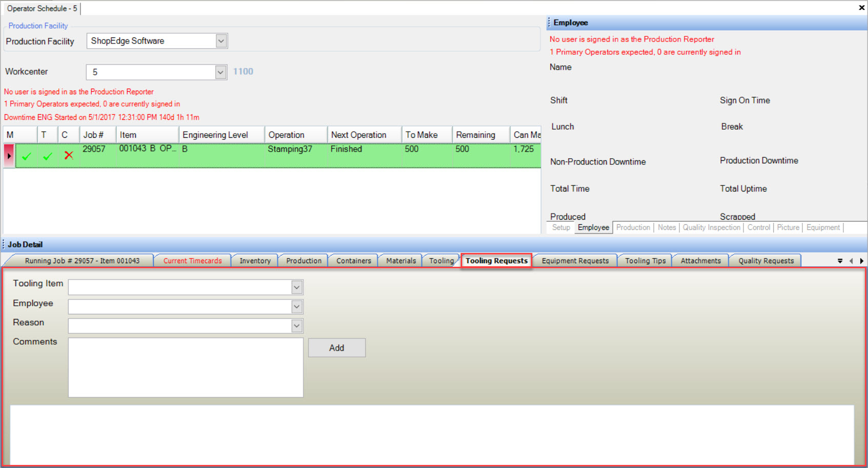The image size is (868, 468).
Task: Sort by the Job # column header
Action: pos(97,135)
